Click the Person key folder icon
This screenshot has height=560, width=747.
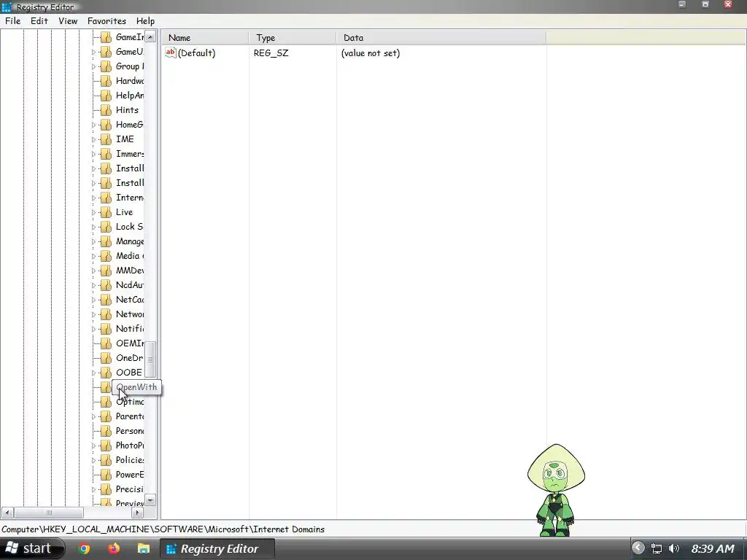[106, 431]
